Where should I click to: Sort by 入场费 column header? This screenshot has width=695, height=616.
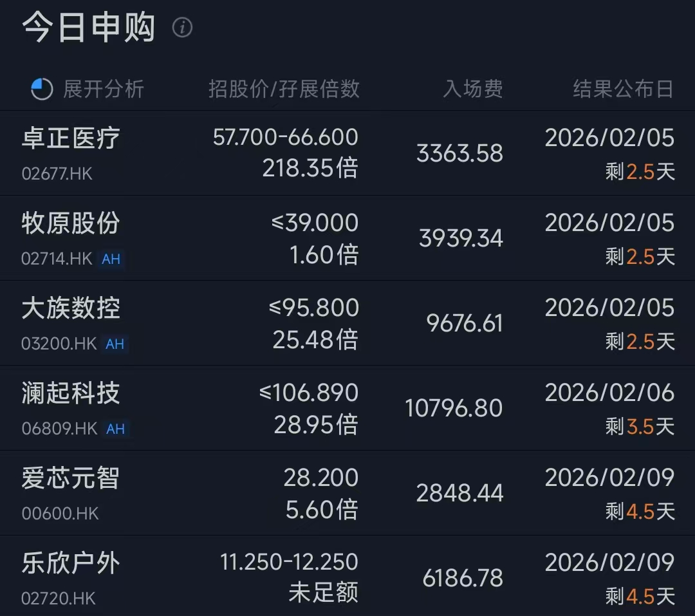[473, 89]
